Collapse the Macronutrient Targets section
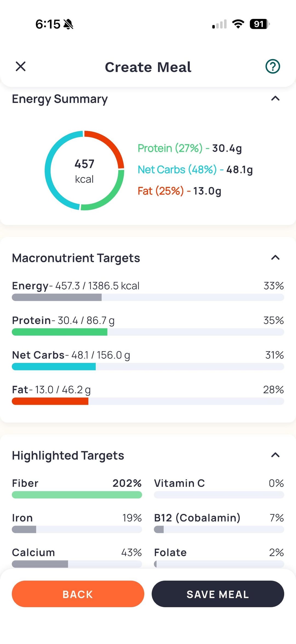Screen dimensions: 296x644 pos(275,258)
